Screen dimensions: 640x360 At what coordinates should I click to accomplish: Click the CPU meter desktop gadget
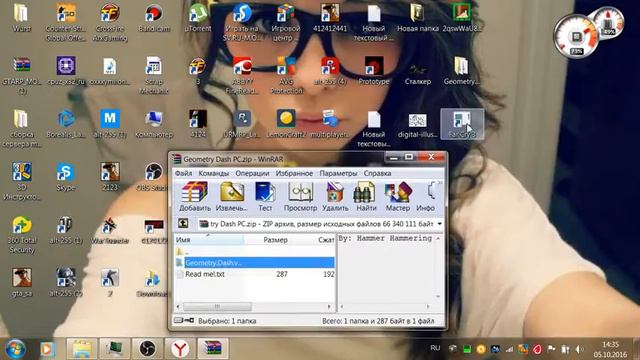[x=576, y=37]
